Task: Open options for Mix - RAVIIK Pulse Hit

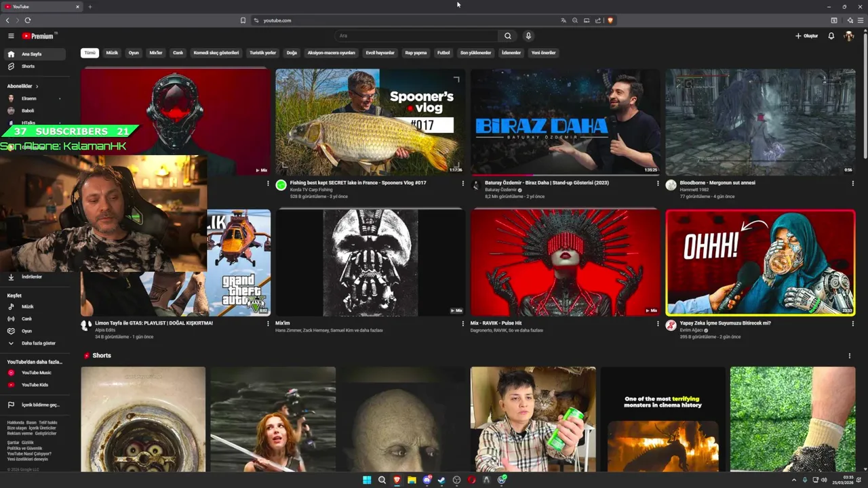Action: [658, 323]
